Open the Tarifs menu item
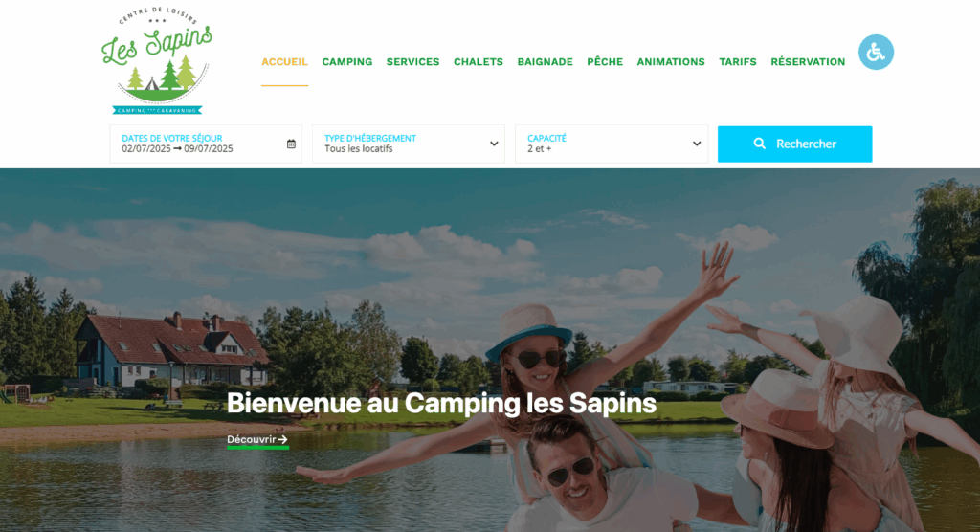Viewport: 980px width, 532px height. (x=738, y=62)
